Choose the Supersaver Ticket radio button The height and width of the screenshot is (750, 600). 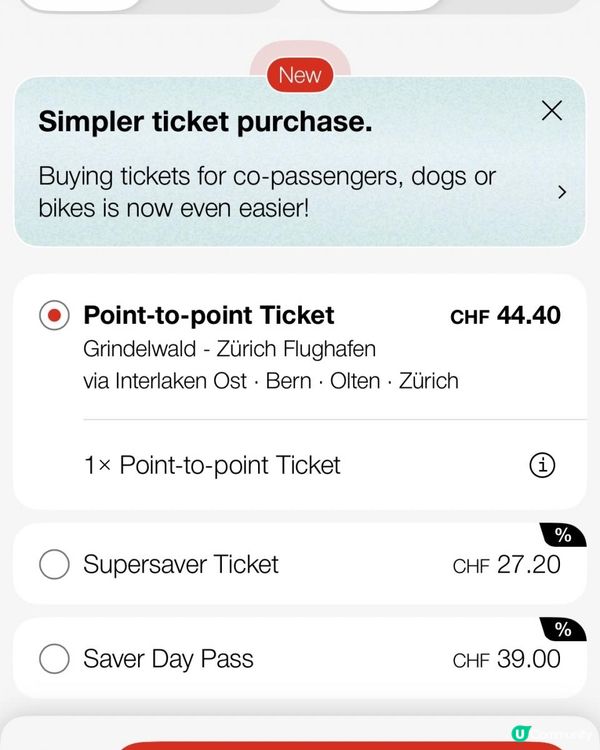pos(54,564)
